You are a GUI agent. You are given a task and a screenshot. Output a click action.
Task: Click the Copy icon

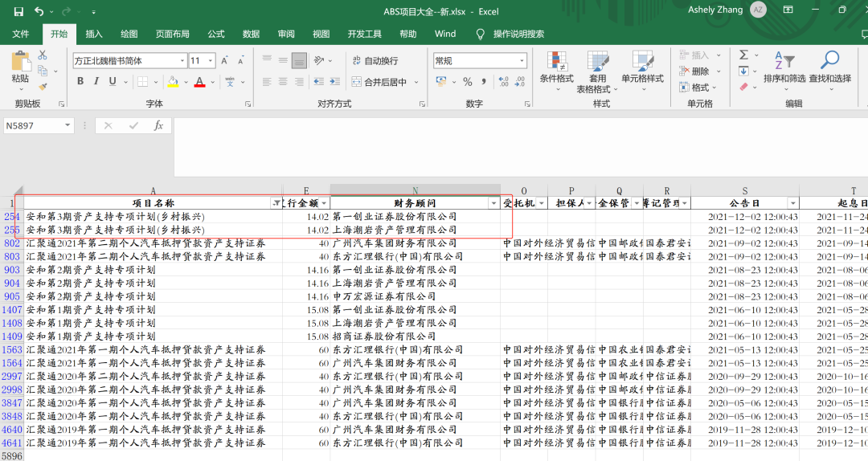click(43, 71)
